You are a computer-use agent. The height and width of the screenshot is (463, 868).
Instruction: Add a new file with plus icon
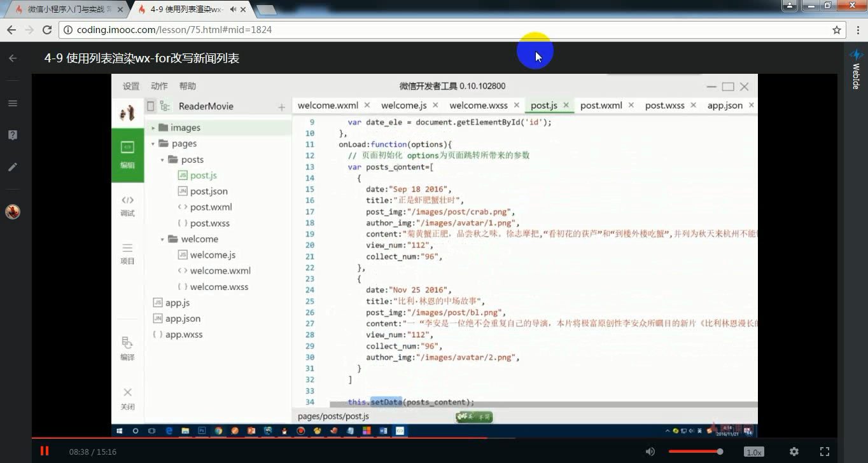tap(281, 107)
